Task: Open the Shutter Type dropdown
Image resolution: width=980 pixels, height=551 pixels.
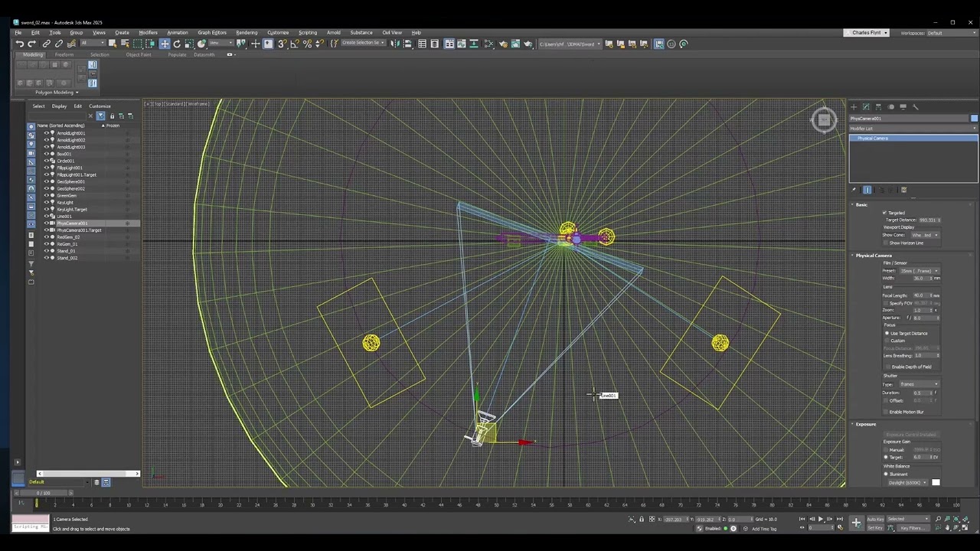Action: 919,384
